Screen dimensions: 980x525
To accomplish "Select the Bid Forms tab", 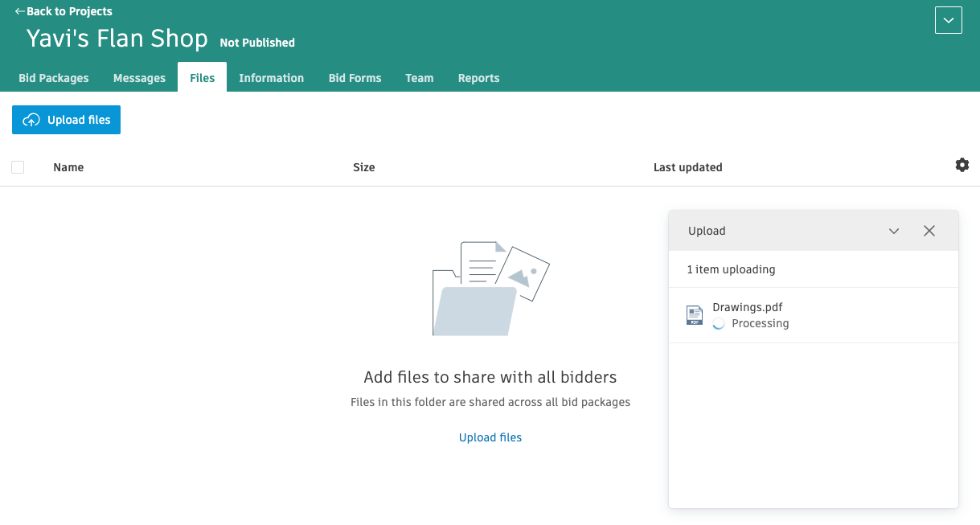I will coord(355,78).
